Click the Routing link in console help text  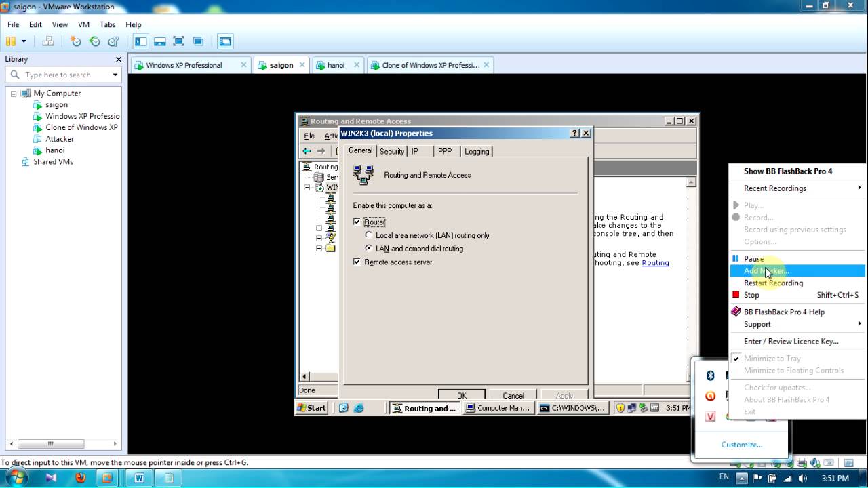tap(655, 263)
